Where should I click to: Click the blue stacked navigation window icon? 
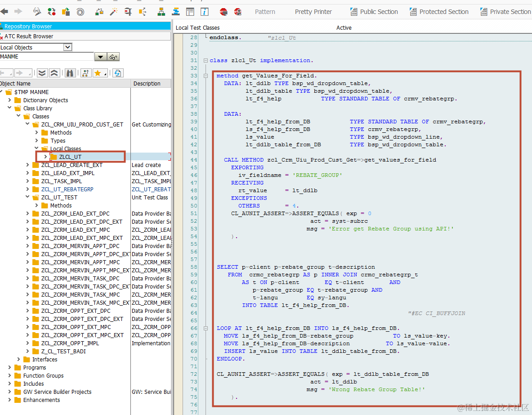coord(176,12)
